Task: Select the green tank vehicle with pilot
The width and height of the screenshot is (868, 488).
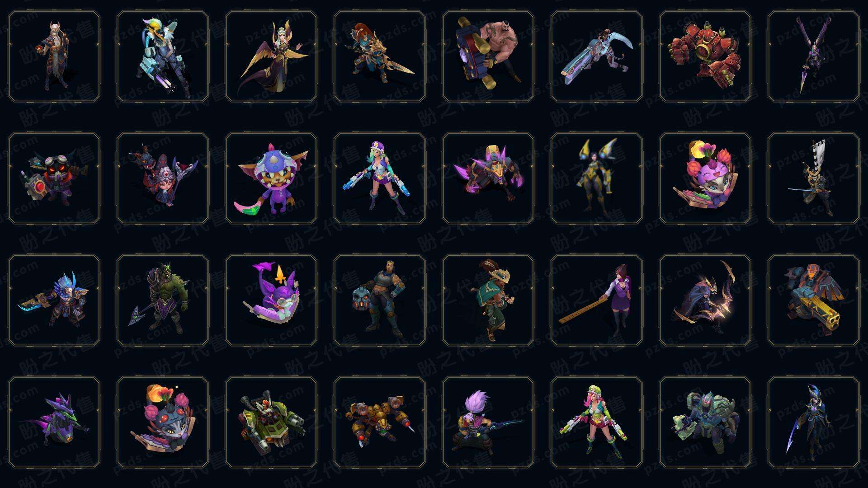Action: point(271,422)
